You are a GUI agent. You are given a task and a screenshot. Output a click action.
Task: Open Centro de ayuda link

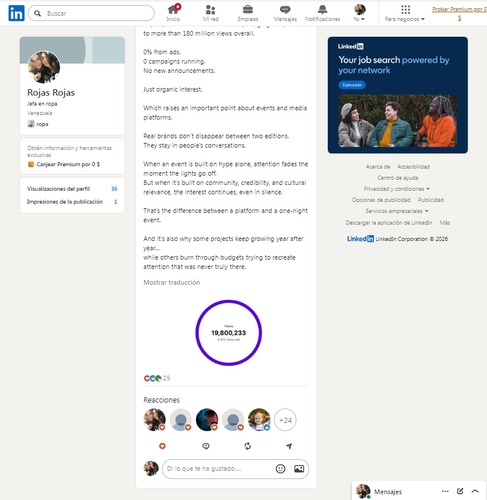click(398, 178)
